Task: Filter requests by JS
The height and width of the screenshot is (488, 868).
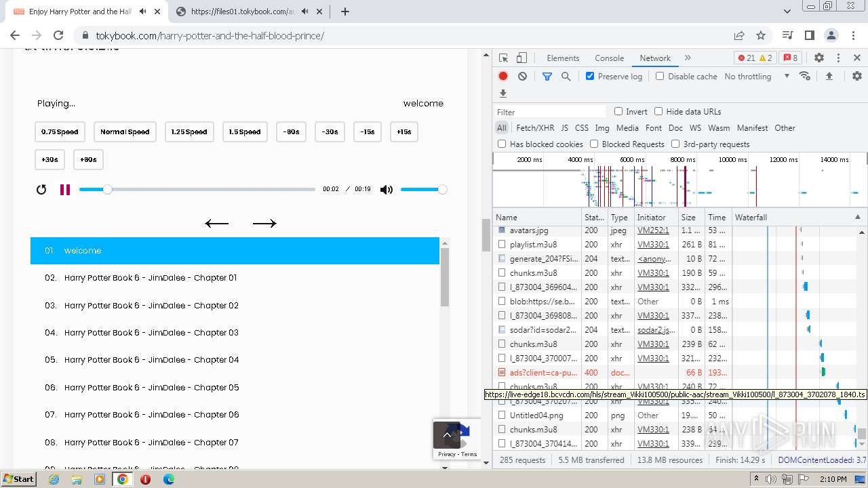Action: pos(565,128)
